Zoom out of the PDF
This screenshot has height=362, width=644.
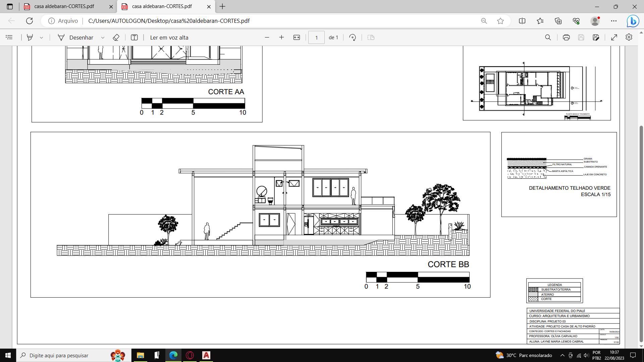[x=267, y=38]
